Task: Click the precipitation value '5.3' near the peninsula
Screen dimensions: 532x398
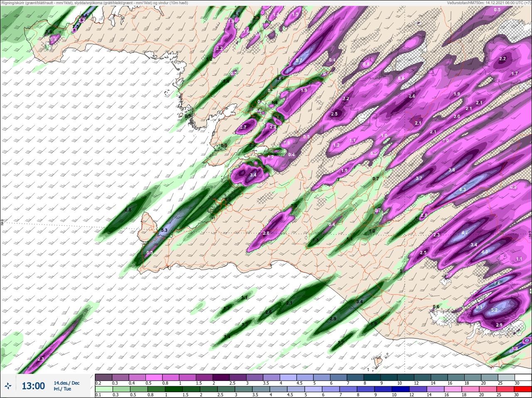Action: click(164, 230)
